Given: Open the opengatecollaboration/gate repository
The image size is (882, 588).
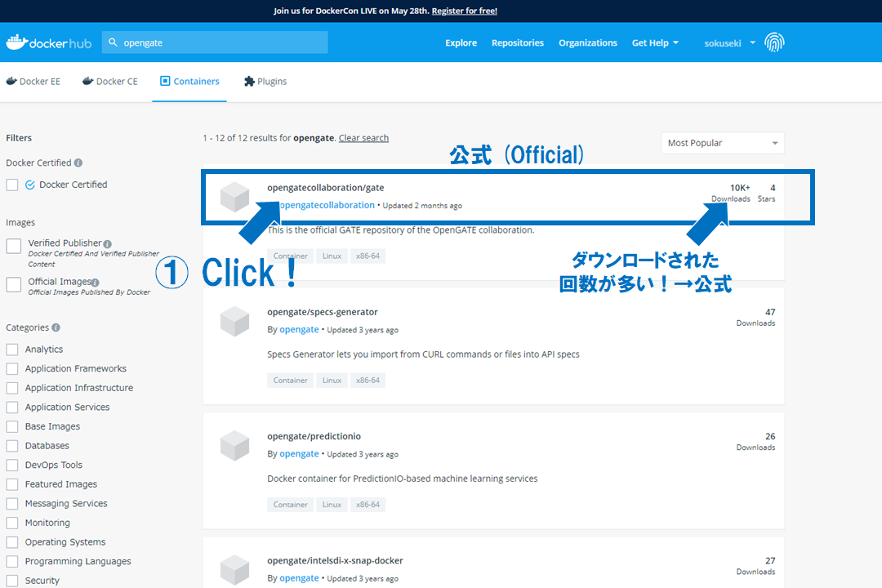Looking at the screenshot, I should 326,187.
